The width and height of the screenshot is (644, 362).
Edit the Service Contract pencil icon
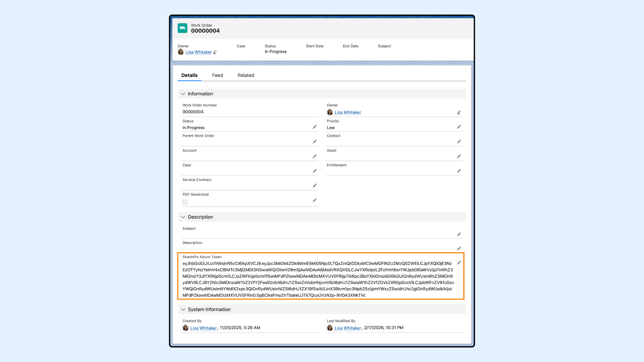click(315, 186)
